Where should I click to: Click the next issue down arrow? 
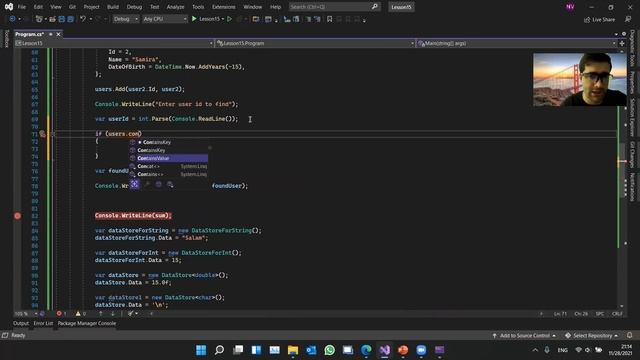113,313
